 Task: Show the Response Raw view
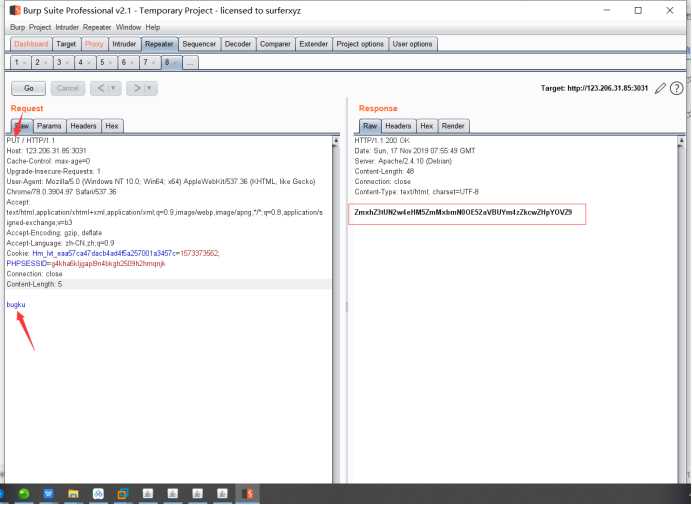(x=370, y=126)
